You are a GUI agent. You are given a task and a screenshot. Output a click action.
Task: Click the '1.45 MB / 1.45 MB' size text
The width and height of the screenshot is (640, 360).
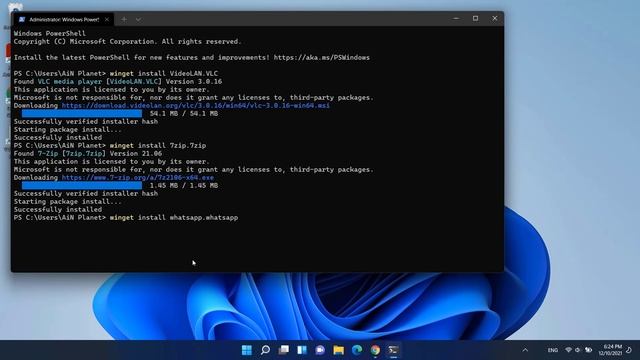[184, 185]
